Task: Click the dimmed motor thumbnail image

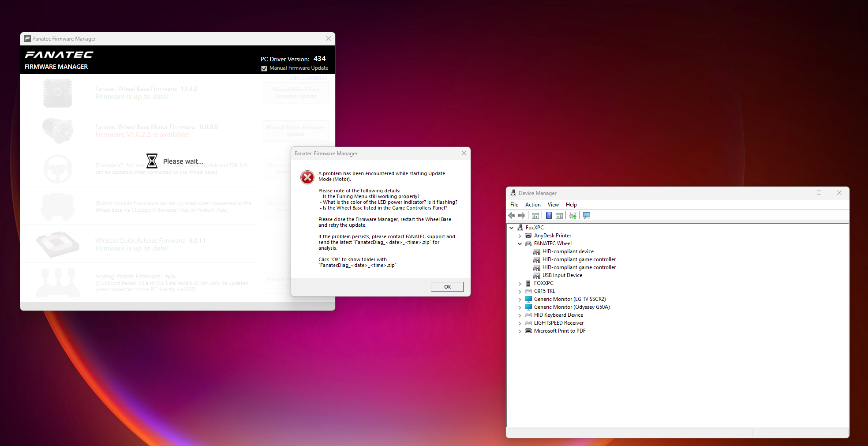Action: 58,131
